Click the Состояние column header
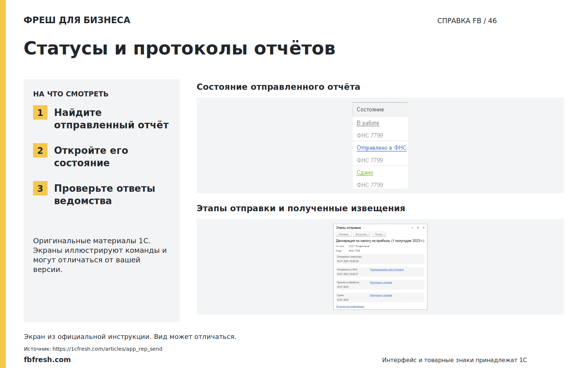The width and height of the screenshot is (588, 368). pos(380,109)
